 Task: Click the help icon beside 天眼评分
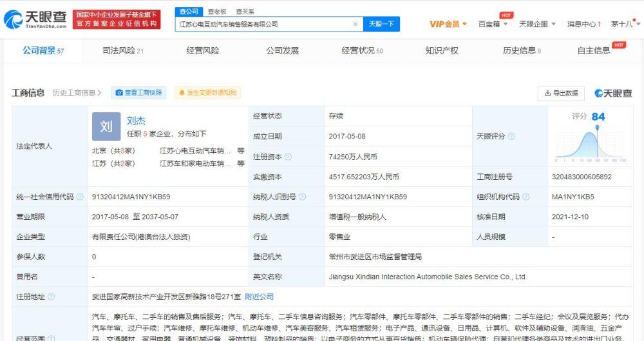click(511, 136)
